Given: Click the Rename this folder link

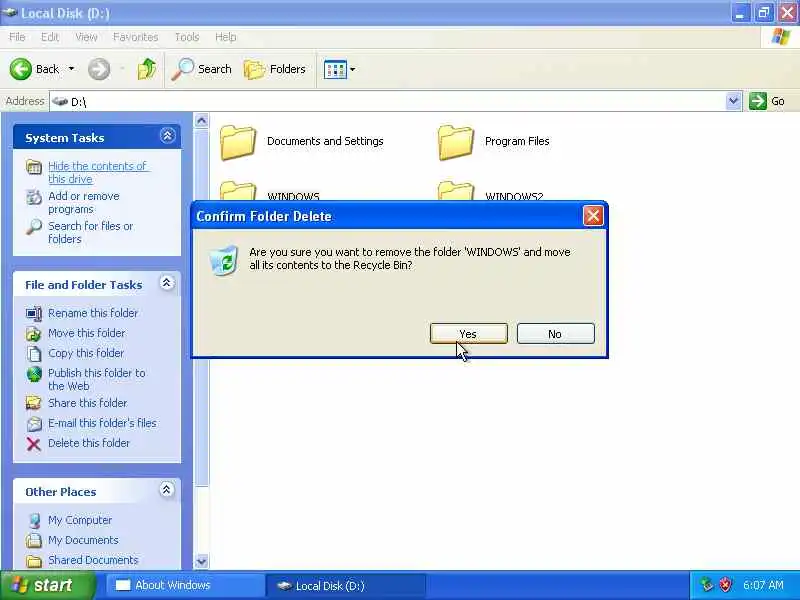Looking at the screenshot, I should click(x=93, y=313).
